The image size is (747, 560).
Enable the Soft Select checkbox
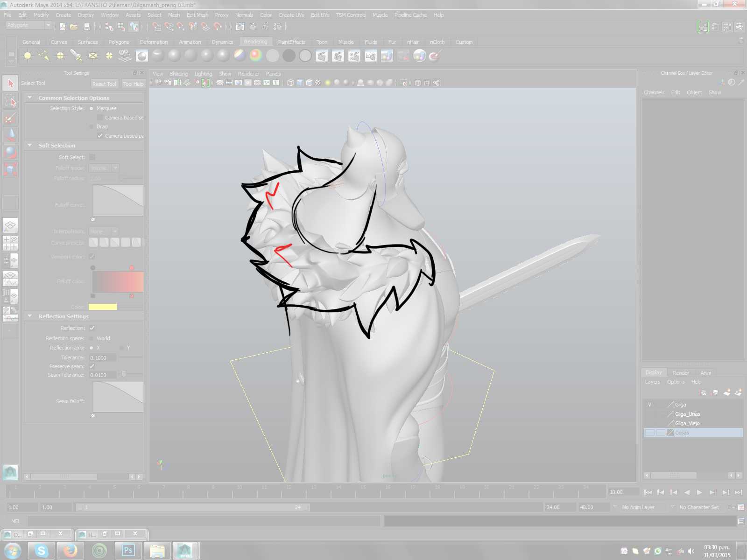coord(92,157)
